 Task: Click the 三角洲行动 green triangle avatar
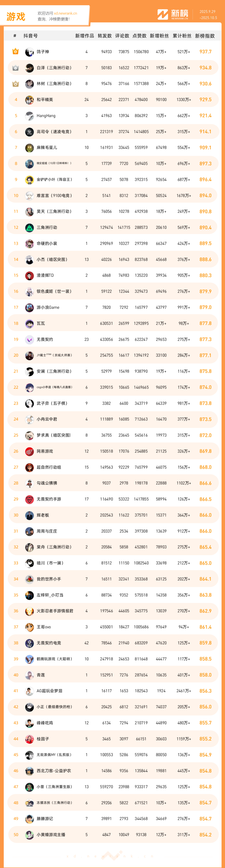tap(30, 227)
